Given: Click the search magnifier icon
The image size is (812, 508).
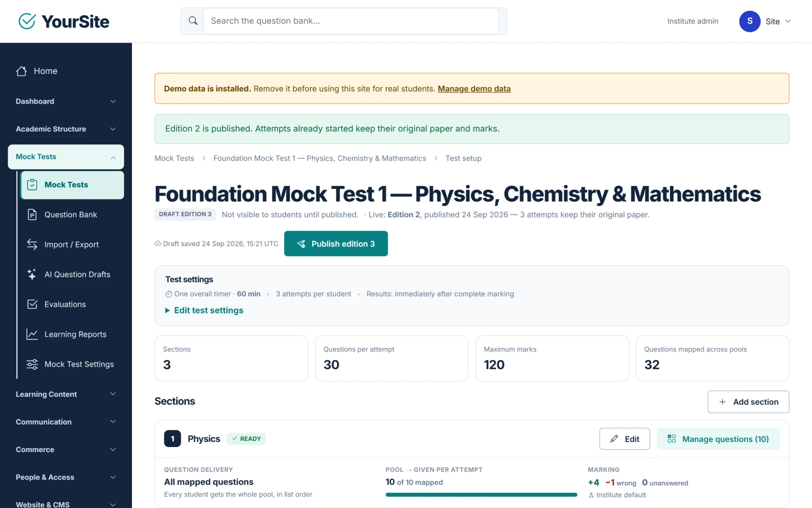Looking at the screenshot, I should (193, 21).
